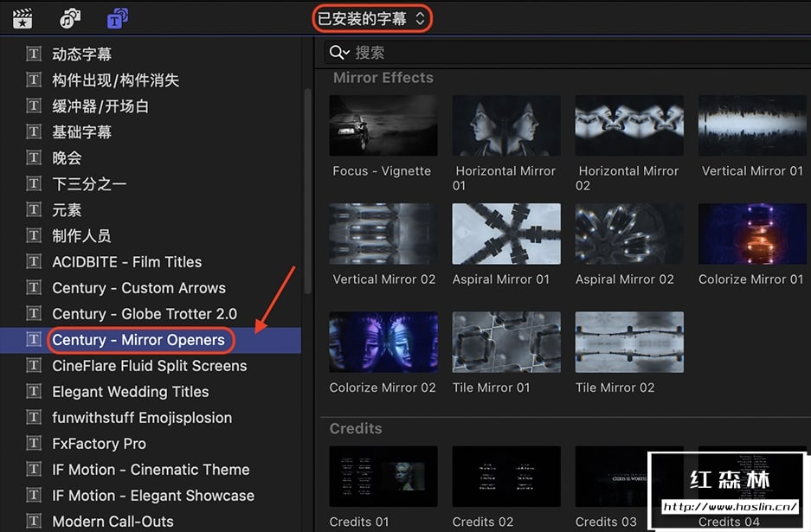Click the sidebar vertical scrollbar
811x532 pixels.
point(308,191)
